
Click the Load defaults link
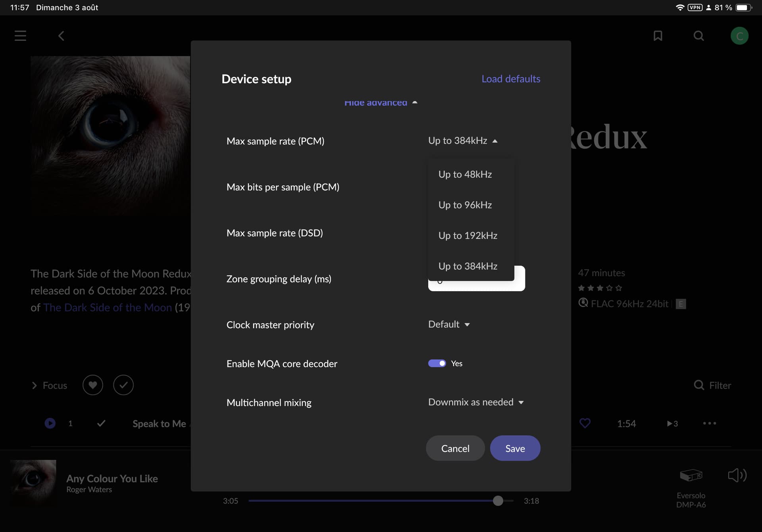[511, 79]
